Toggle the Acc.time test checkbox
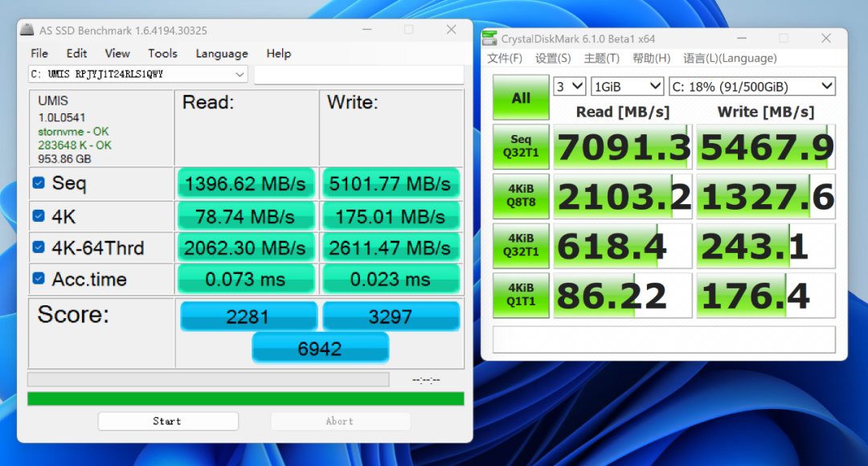The height and width of the screenshot is (466, 868). [x=39, y=278]
